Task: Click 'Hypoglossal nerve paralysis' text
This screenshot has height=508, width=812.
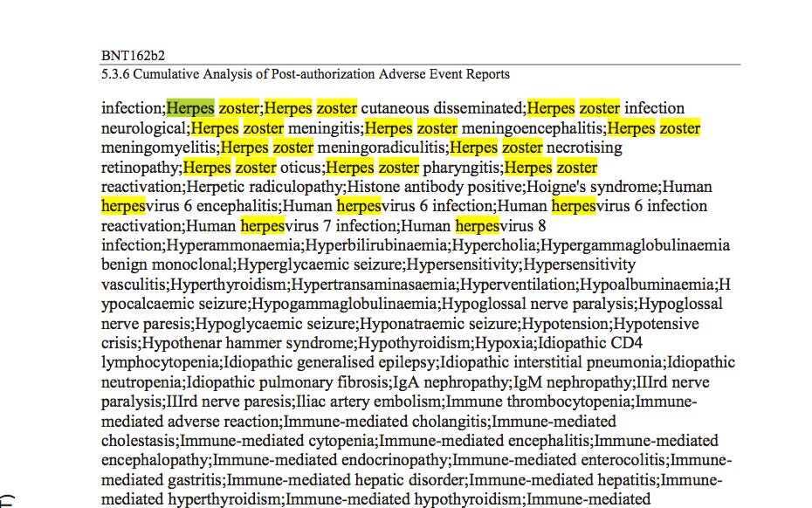Action: [x=538, y=304]
